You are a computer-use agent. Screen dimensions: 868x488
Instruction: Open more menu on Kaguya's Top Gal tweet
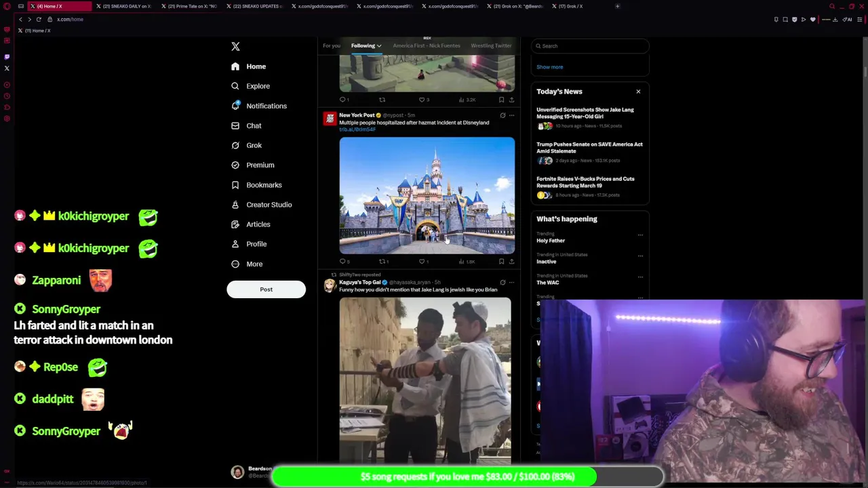[x=512, y=282]
